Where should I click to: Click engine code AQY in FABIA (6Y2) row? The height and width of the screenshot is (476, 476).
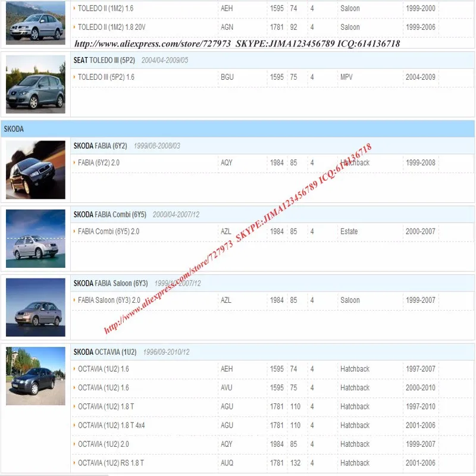(227, 162)
